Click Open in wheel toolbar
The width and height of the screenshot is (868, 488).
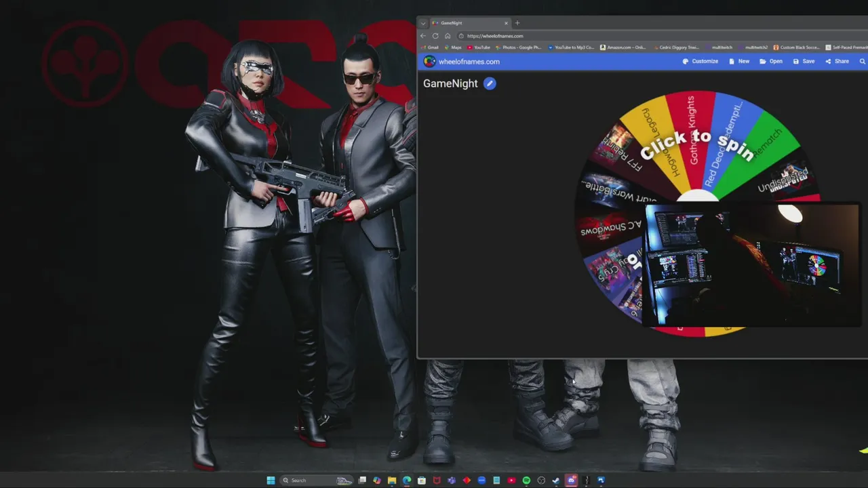coord(771,62)
